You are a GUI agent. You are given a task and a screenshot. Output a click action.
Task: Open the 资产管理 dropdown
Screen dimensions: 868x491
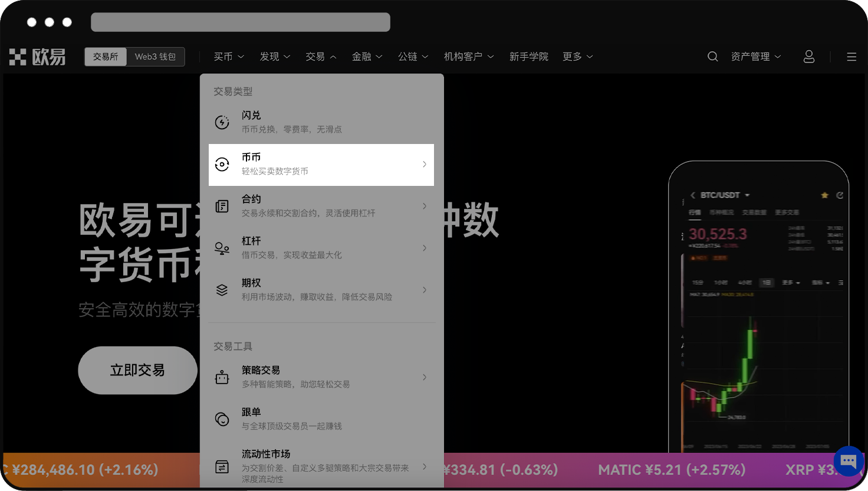pos(756,57)
